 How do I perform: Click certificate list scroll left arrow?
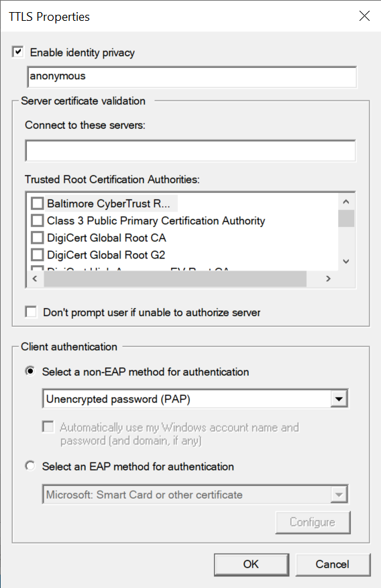coord(35,279)
